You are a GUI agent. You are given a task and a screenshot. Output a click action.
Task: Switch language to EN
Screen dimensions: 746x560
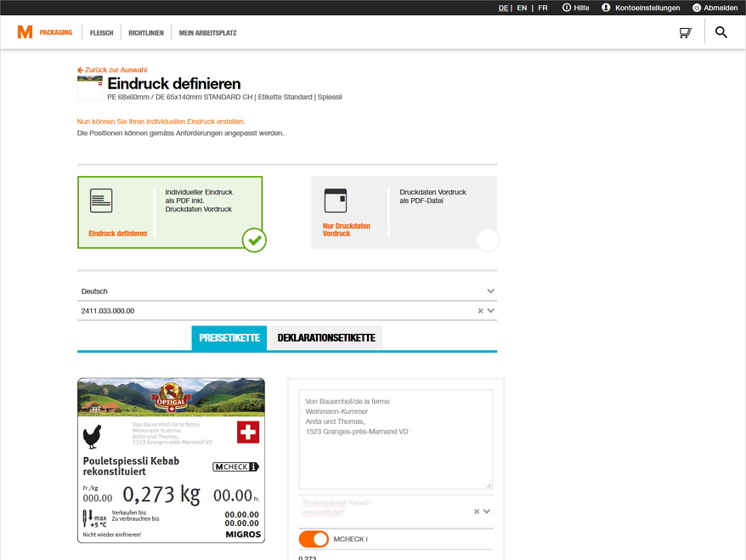coord(522,8)
